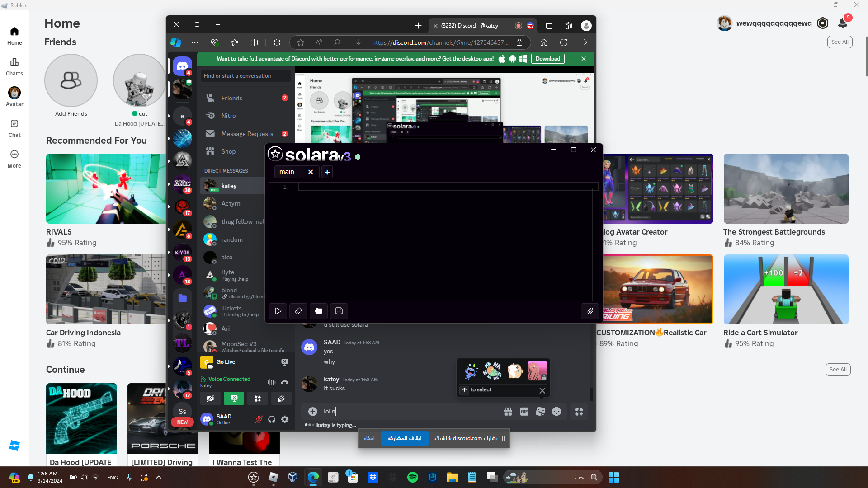
Task: Open Spotify from taskbar
Action: click(413, 477)
